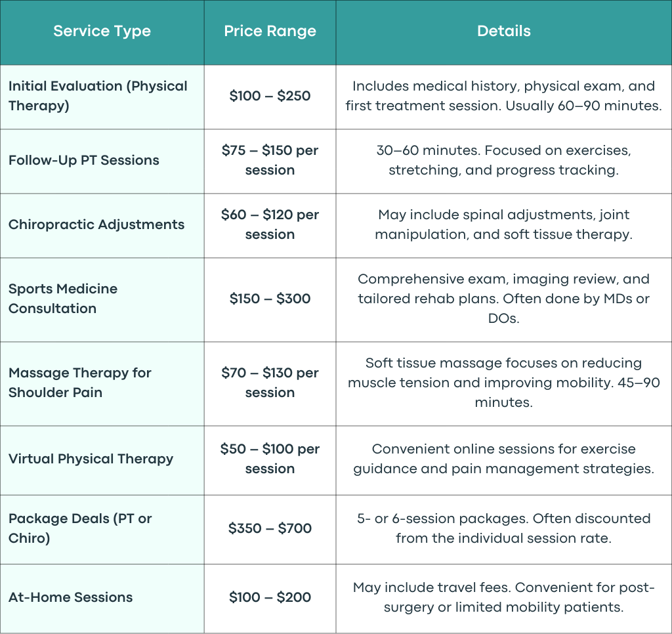Click the $350 – $700 price cell
The image size is (672, 634).
tap(270, 530)
